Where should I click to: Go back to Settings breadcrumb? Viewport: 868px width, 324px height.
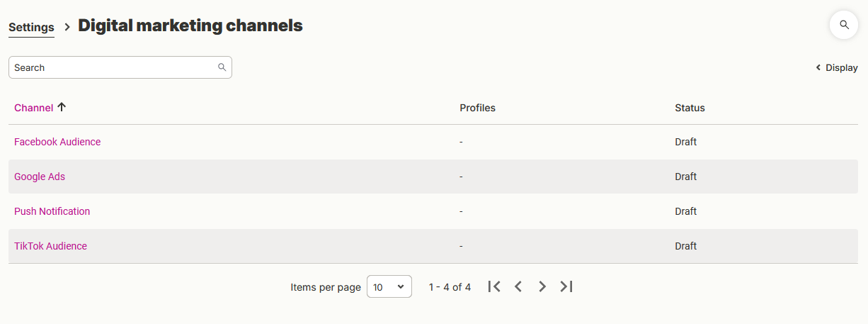click(31, 28)
